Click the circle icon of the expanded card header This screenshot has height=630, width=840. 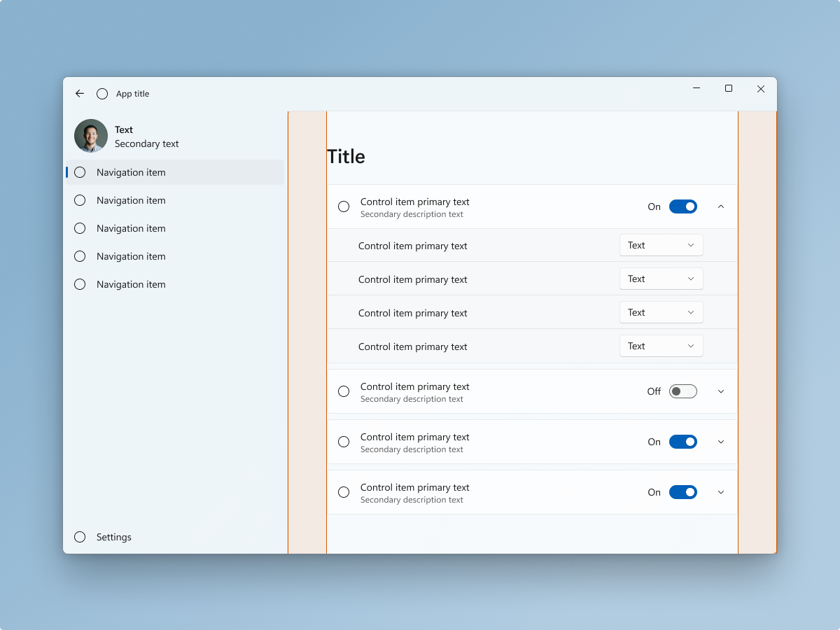click(344, 206)
